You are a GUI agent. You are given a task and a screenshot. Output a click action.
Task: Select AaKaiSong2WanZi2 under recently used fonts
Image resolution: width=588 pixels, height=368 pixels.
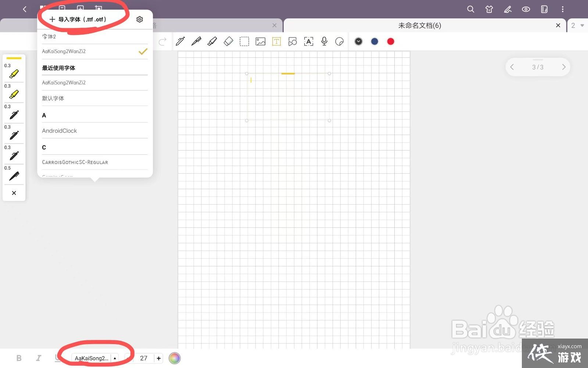tap(95, 83)
